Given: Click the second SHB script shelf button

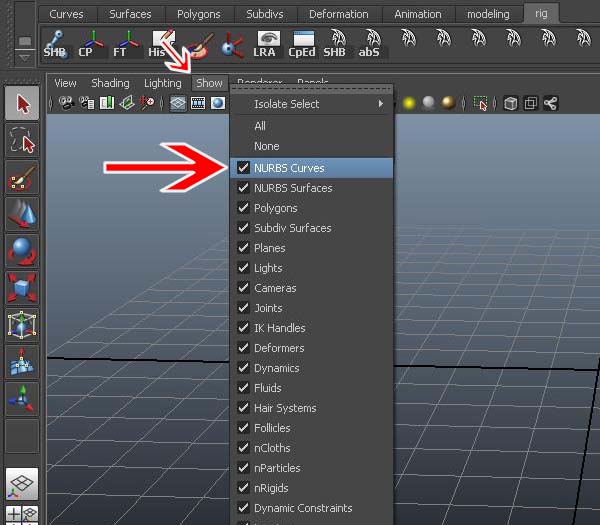Looking at the screenshot, I should [x=336, y=45].
